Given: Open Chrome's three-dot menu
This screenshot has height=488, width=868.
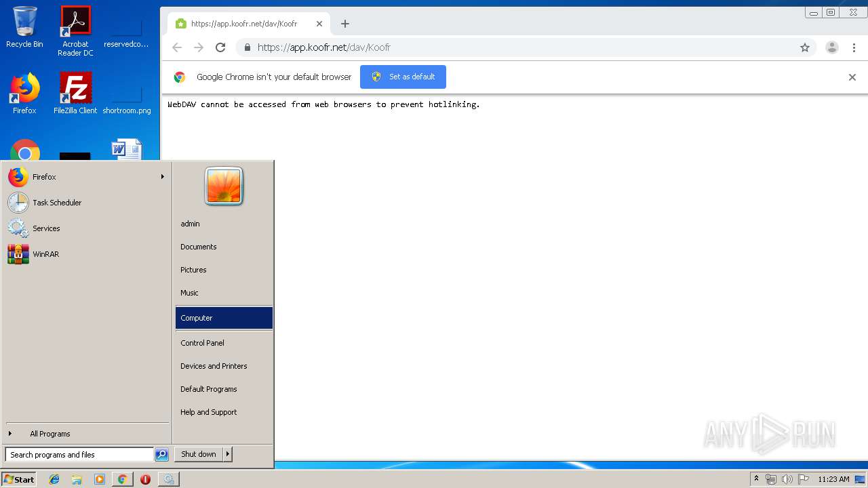Looking at the screenshot, I should 854,47.
